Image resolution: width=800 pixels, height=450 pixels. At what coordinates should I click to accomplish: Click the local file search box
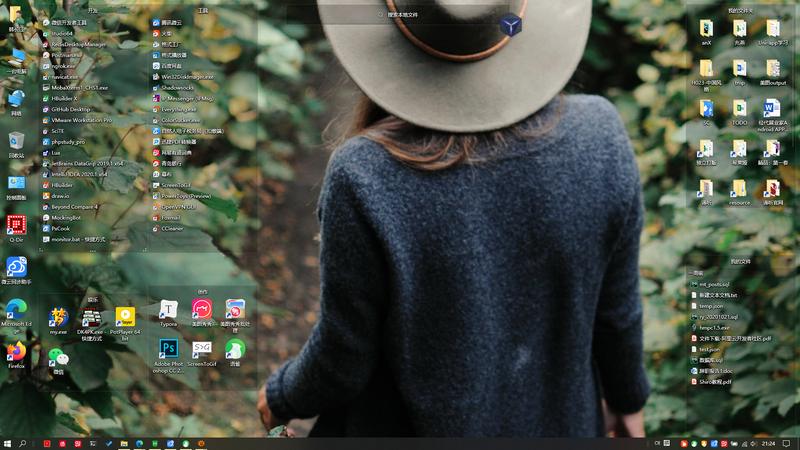click(x=398, y=15)
